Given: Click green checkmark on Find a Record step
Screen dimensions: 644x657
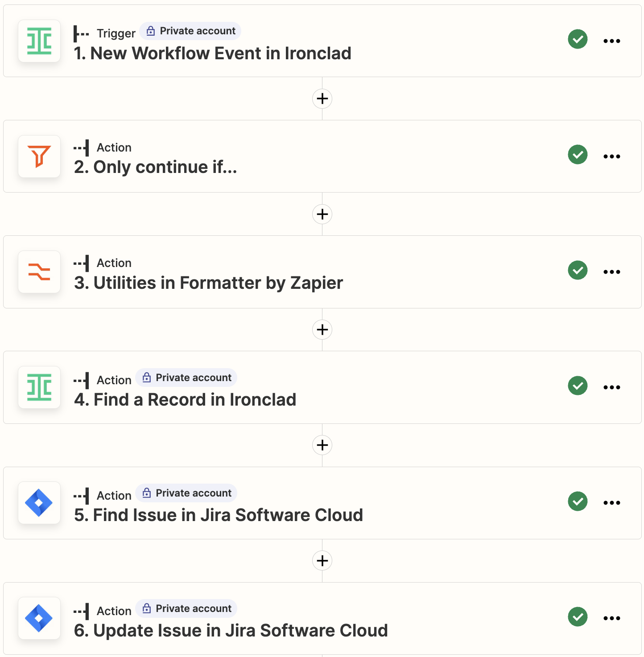Looking at the screenshot, I should [x=578, y=386].
